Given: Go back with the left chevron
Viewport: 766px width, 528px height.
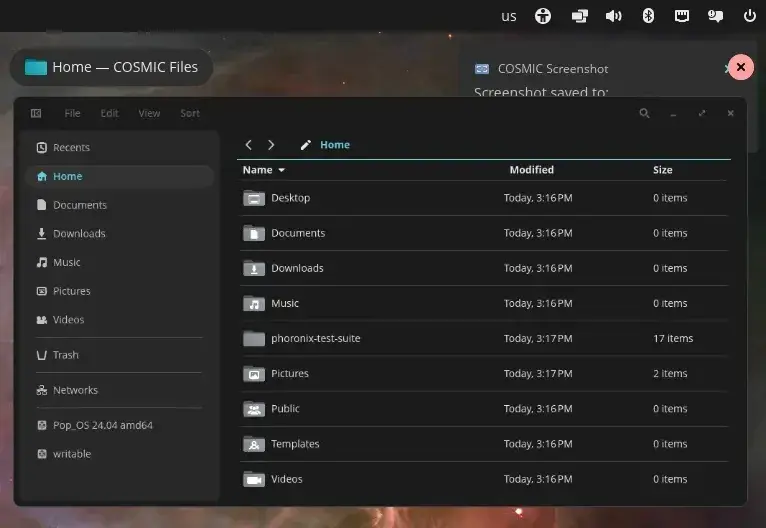Looking at the screenshot, I should coord(249,145).
